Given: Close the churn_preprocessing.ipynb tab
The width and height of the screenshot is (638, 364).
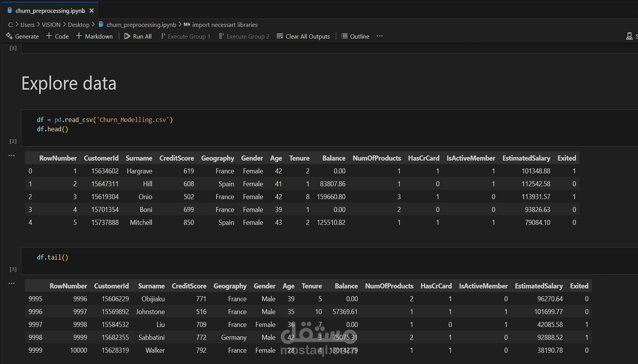Looking at the screenshot, I should (x=92, y=11).
